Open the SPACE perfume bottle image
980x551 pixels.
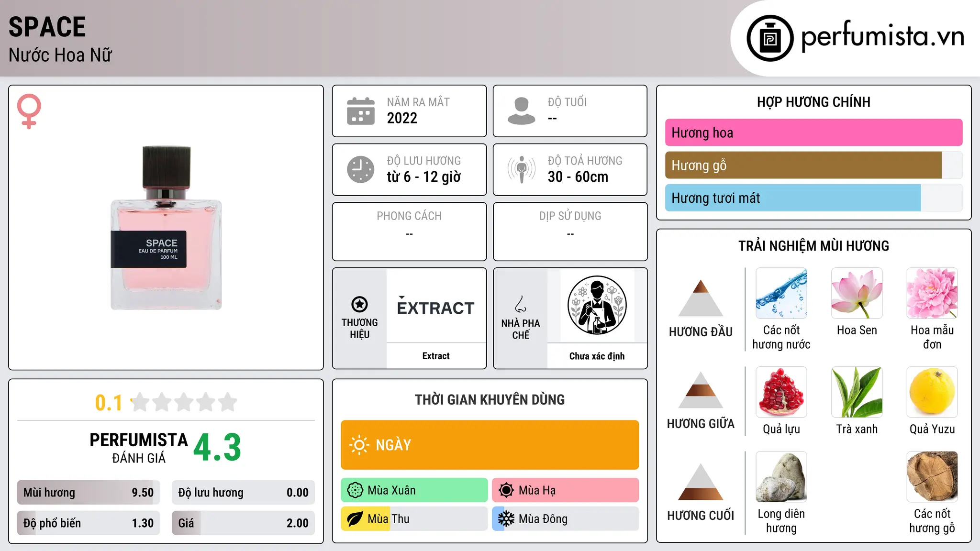[166, 228]
